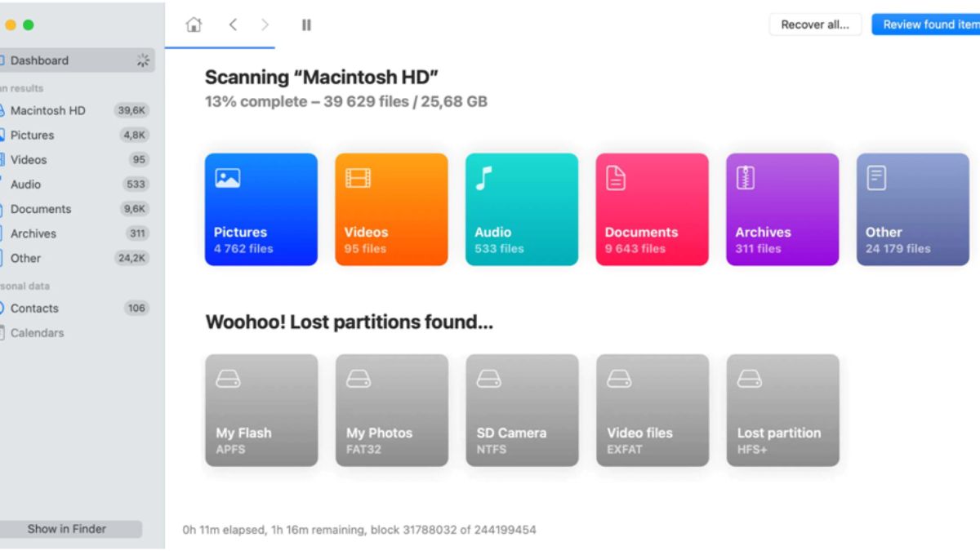The image size is (980, 551).
Task: Click the back navigation chevron
Action: click(x=233, y=24)
